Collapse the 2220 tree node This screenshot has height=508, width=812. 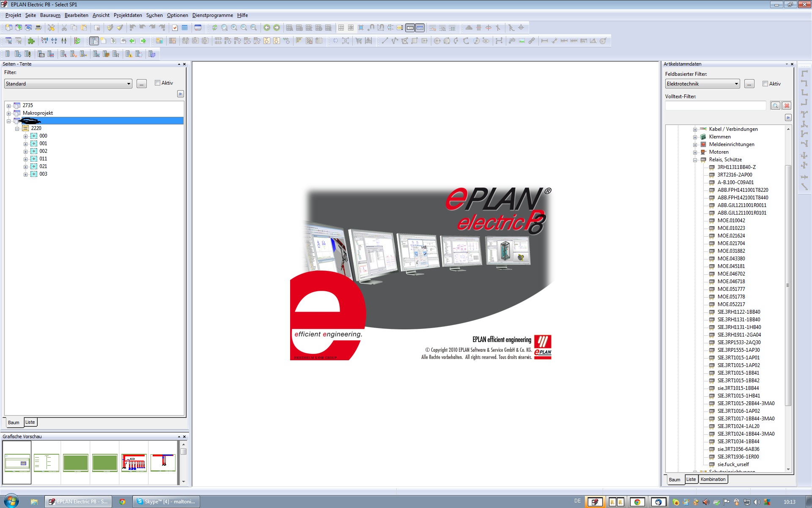pos(17,128)
